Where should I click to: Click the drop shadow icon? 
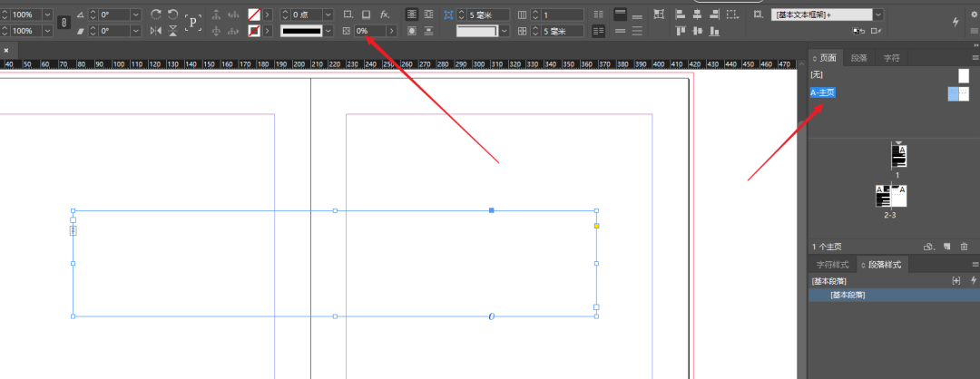367,15
